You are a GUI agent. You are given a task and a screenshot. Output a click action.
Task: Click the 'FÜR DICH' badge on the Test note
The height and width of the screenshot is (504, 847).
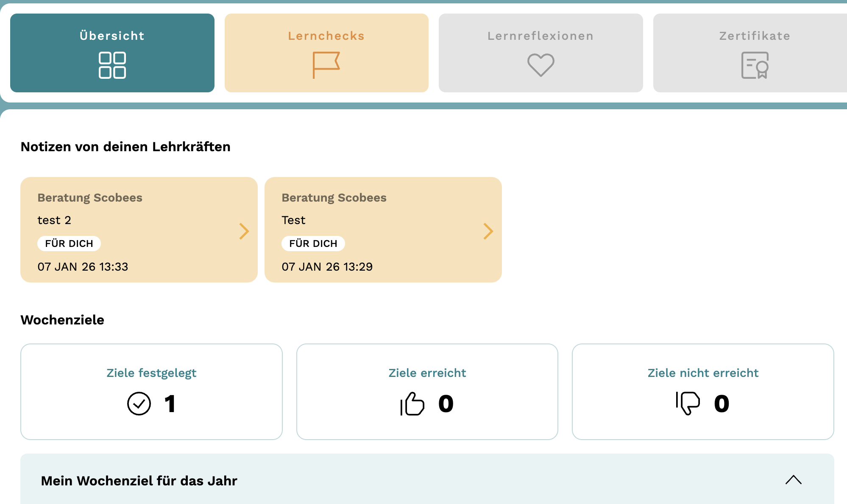point(313,244)
